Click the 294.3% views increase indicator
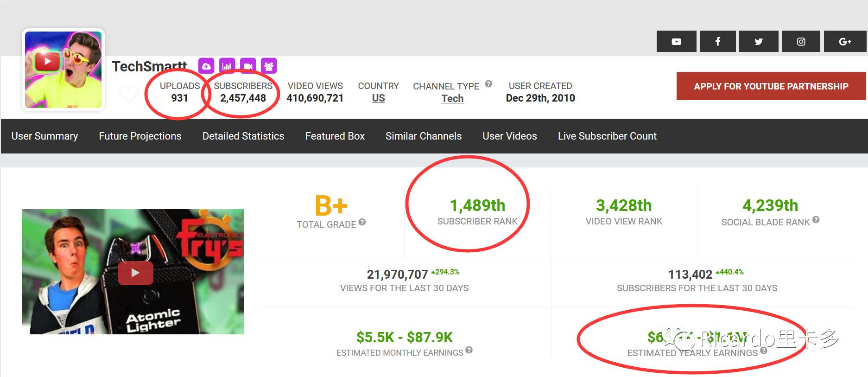The height and width of the screenshot is (377, 868). [445, 272]
